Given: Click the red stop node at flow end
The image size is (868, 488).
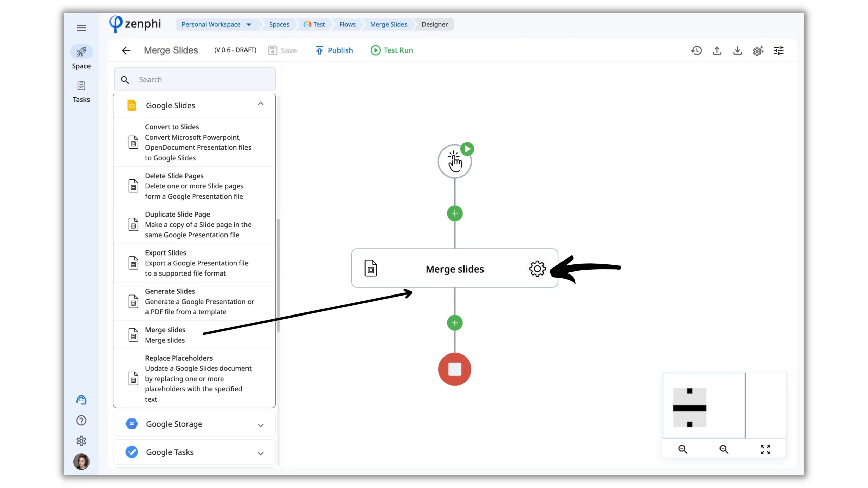Looking at the screenshot, I should (x=454, y=369).
